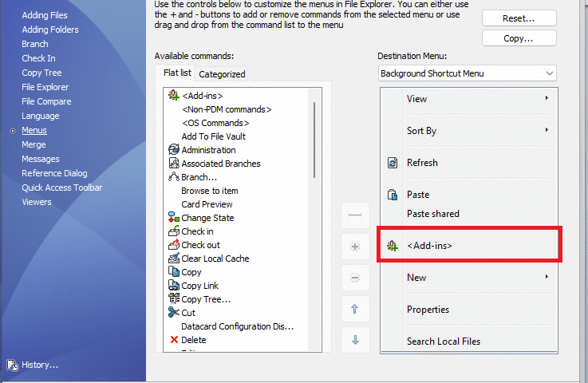Open the Check In topic in sidebar

point(38,58)
